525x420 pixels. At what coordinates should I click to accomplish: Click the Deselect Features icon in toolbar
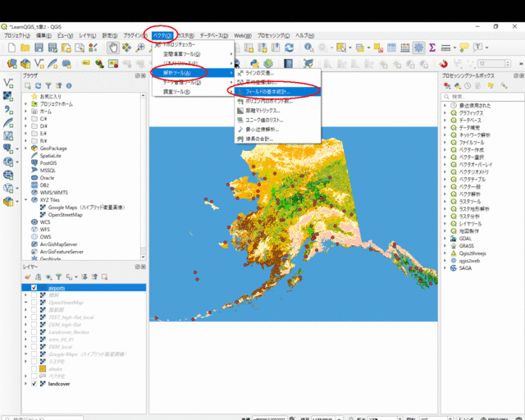pos(378,48)
